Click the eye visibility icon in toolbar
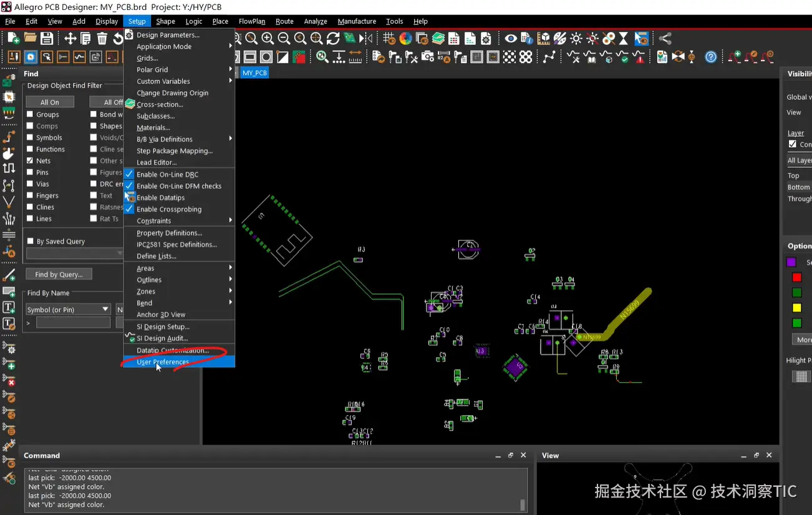 click(511, 39)
